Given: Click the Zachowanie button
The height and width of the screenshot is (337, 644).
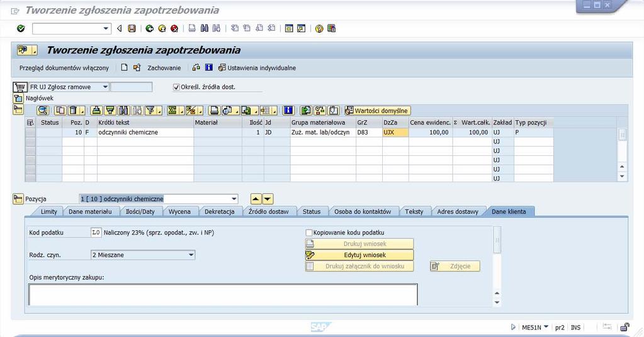Looking at the screenshot, I should point(164,68).
